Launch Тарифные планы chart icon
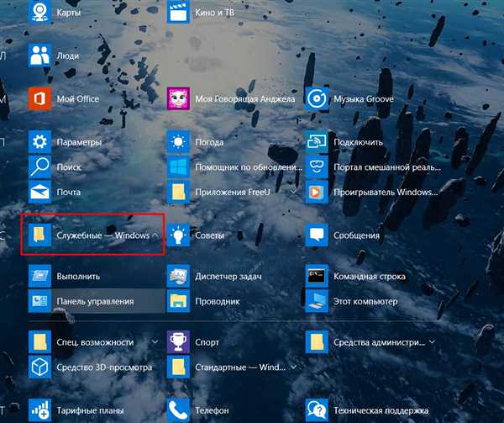 (x=39, y=410)
